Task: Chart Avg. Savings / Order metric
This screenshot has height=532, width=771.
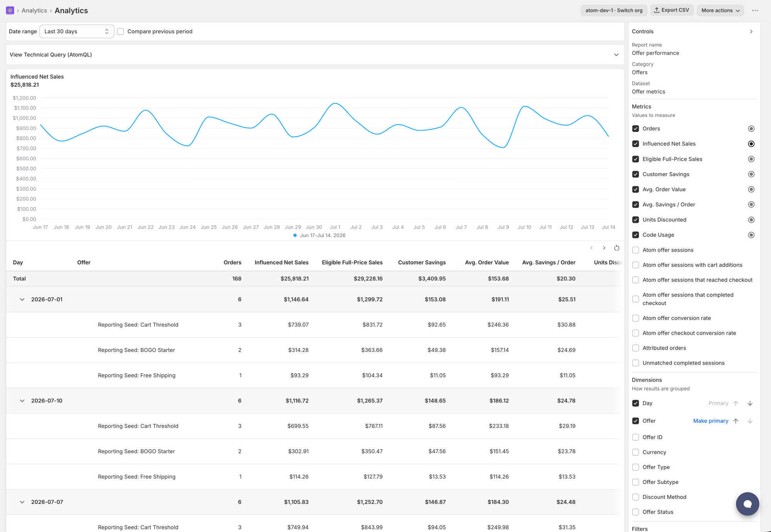Action: point(751,205)
